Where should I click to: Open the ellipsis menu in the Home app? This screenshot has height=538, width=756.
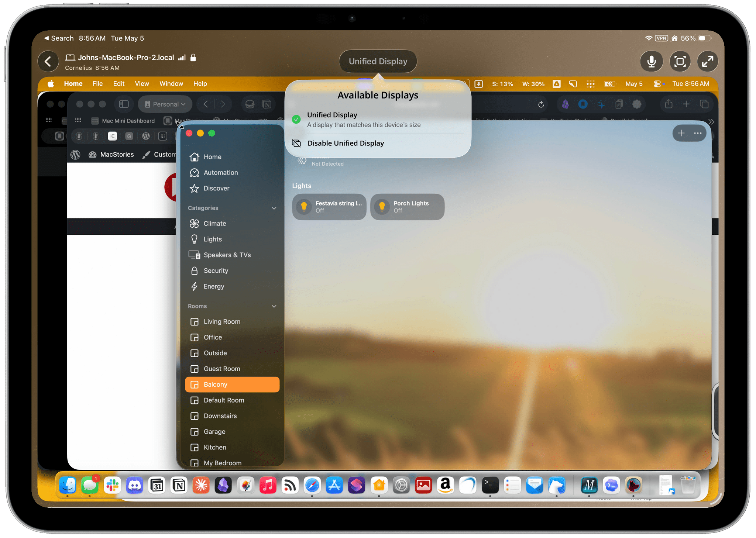[698, 133]
